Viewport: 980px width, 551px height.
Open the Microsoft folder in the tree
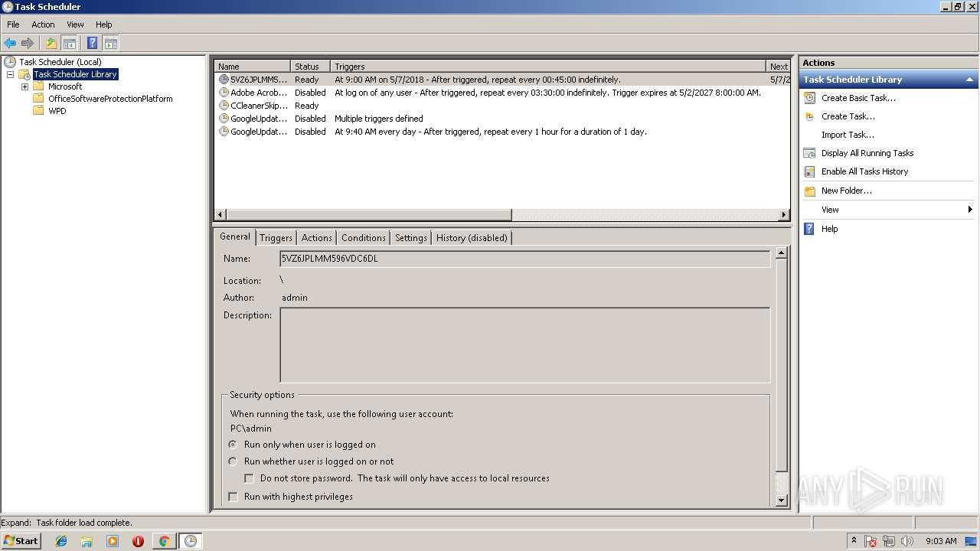click(x=65, y=86)
